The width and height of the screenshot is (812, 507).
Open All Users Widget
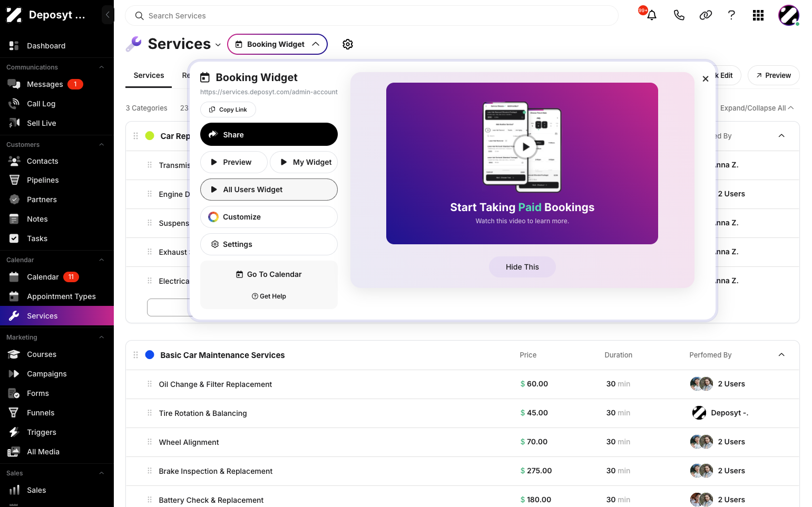coord(269,190)
